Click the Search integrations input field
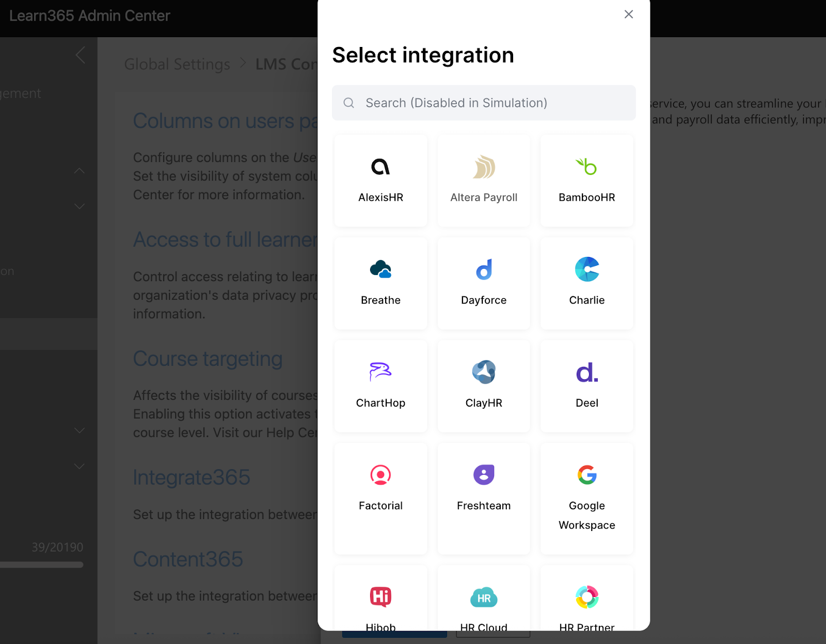This screenshot has width=826, height=644. [484, 103]
